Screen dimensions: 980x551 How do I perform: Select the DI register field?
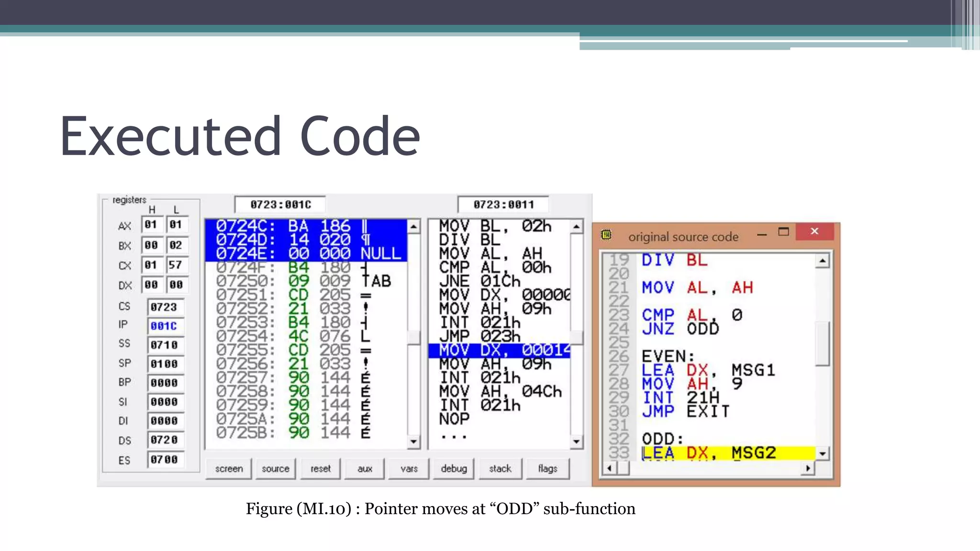pos(166,421)
